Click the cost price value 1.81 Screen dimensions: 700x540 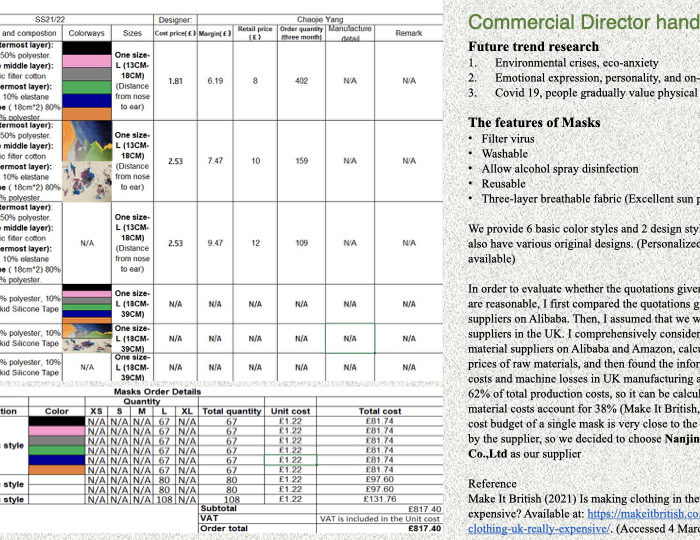coord(175,81)
